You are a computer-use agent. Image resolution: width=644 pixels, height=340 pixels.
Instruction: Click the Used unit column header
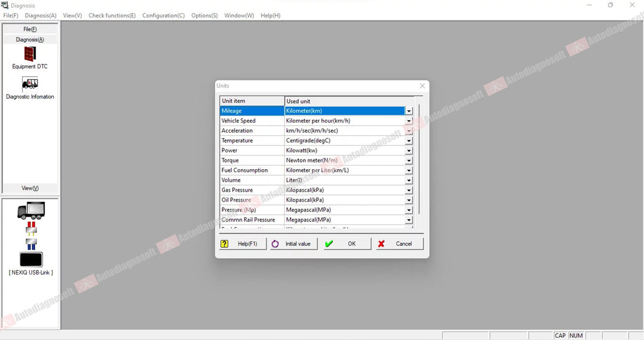349,101
